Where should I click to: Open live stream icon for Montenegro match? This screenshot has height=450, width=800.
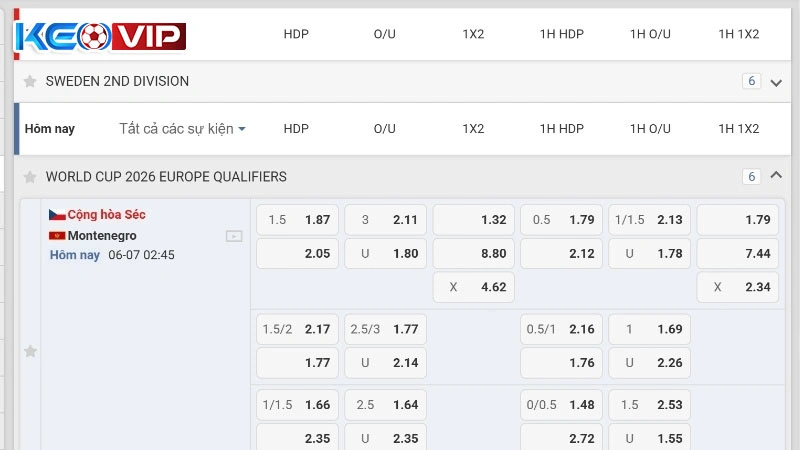(234, 236)
